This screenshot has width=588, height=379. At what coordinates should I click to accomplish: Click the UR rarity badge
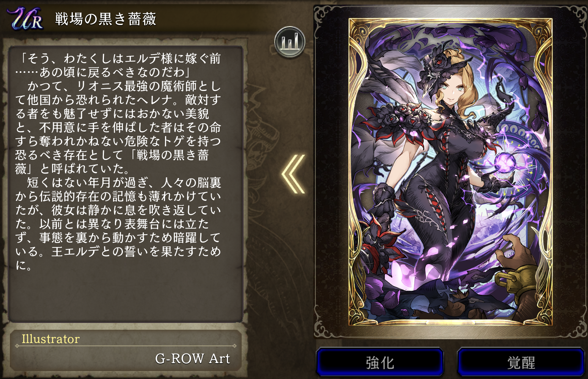coord(25,18)
